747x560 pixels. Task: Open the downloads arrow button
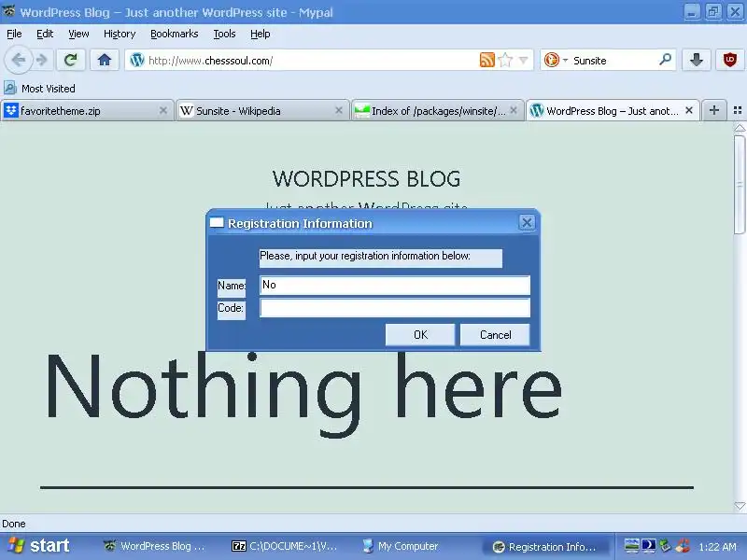click(696, 60)
